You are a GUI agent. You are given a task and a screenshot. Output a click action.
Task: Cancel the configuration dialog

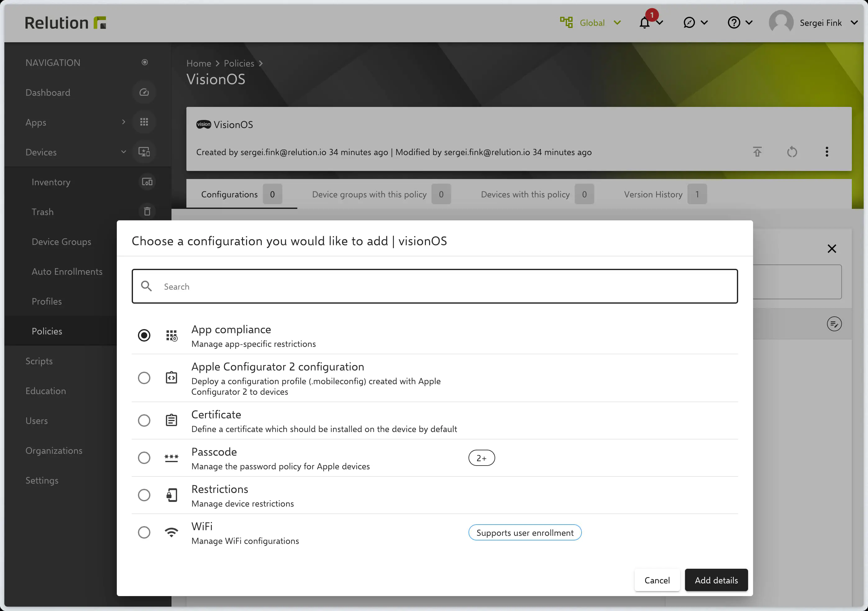point(657,580)
